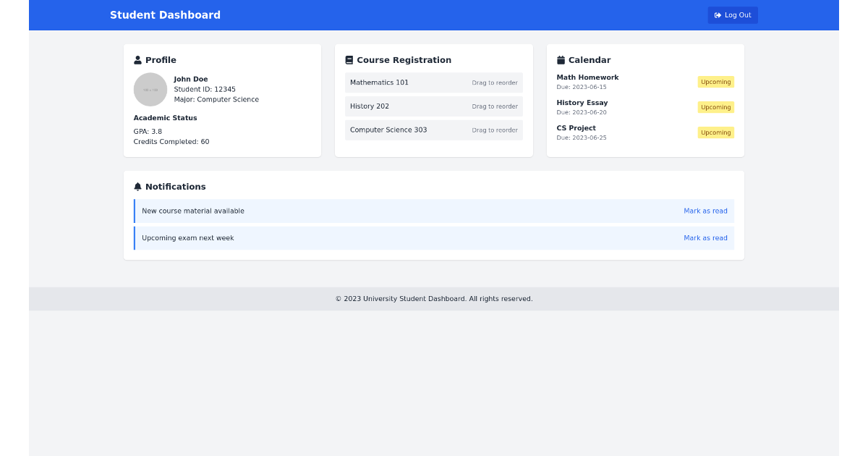
Task: Select the 'New course material available' notification bar
Action: point(434,211)
